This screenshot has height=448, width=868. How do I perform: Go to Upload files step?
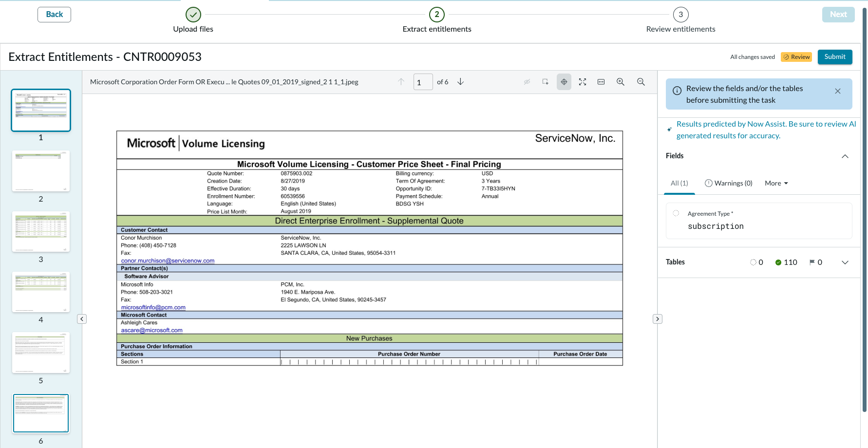tap(193, 20)
